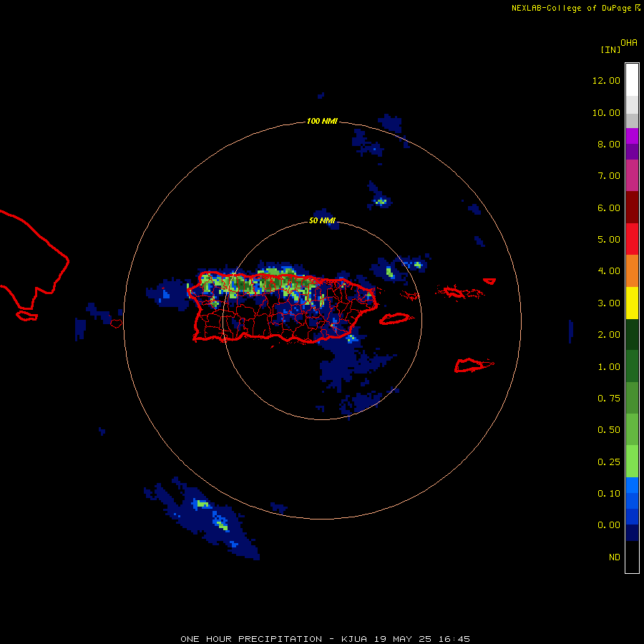Select the 0.00 legend value
Viewport: 644px width, 644px height.
click(609, 525)
